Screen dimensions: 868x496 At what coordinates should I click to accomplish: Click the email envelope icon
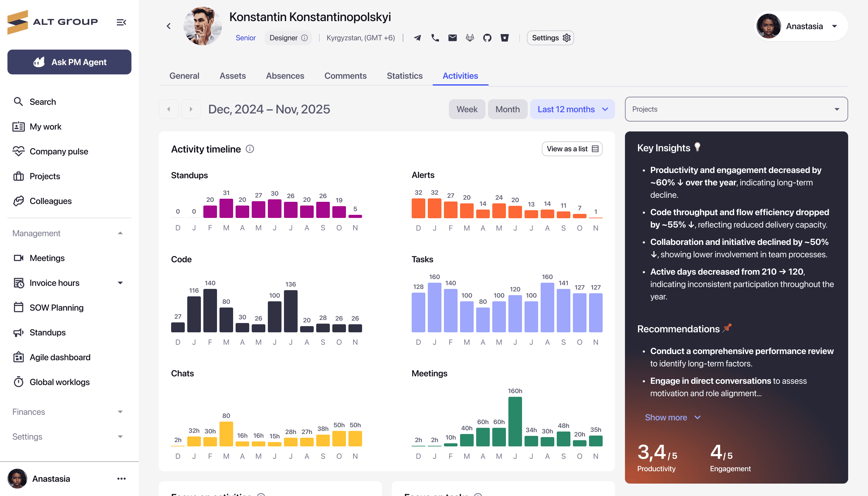pos(452,38)
